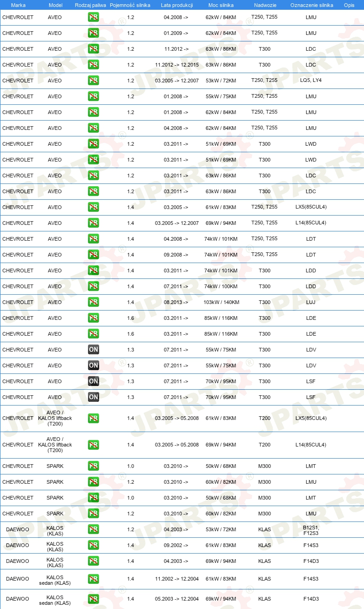Click the 11.2012 -> 12.2015 production date cell

pos(177,65)
